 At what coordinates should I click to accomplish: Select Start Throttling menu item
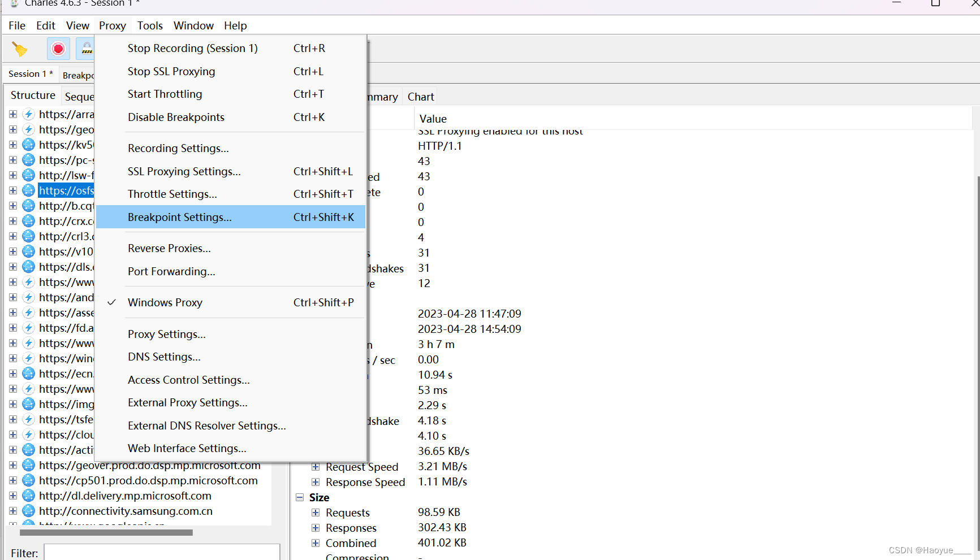click(x=231, y=94)
